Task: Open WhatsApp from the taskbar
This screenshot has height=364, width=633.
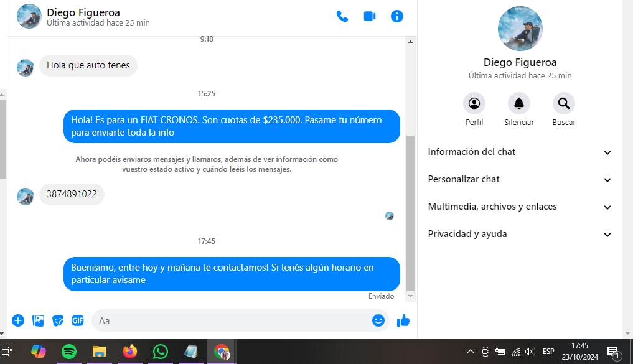Action: coord(161,352)
